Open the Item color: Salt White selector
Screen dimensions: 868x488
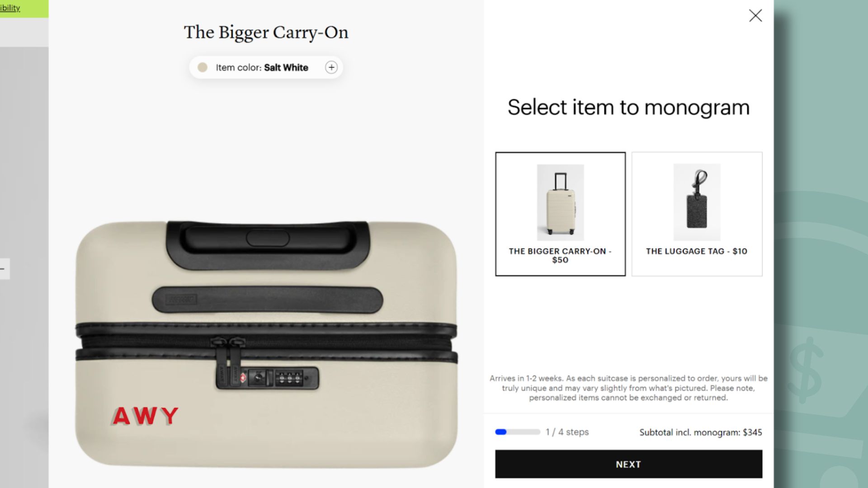(266, 67)
